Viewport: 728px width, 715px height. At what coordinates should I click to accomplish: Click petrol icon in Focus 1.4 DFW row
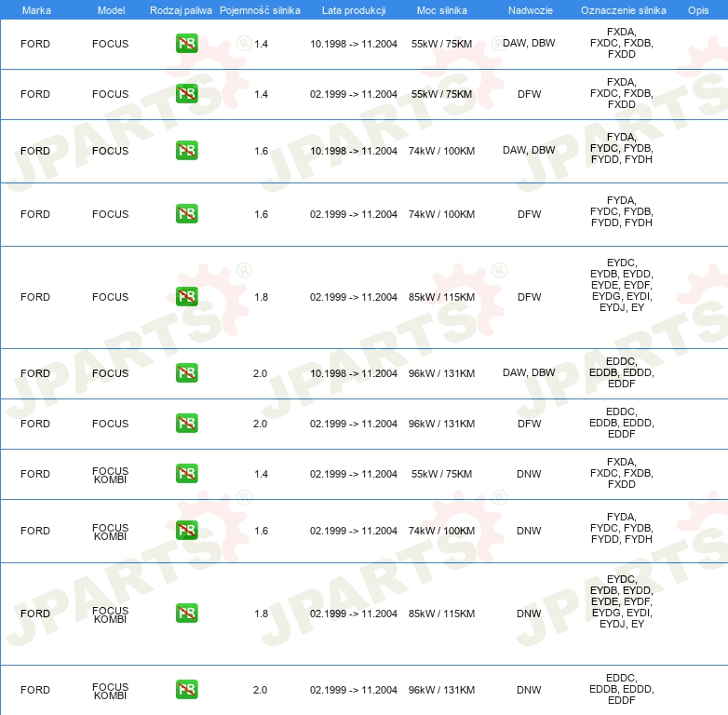pos(186,94)
